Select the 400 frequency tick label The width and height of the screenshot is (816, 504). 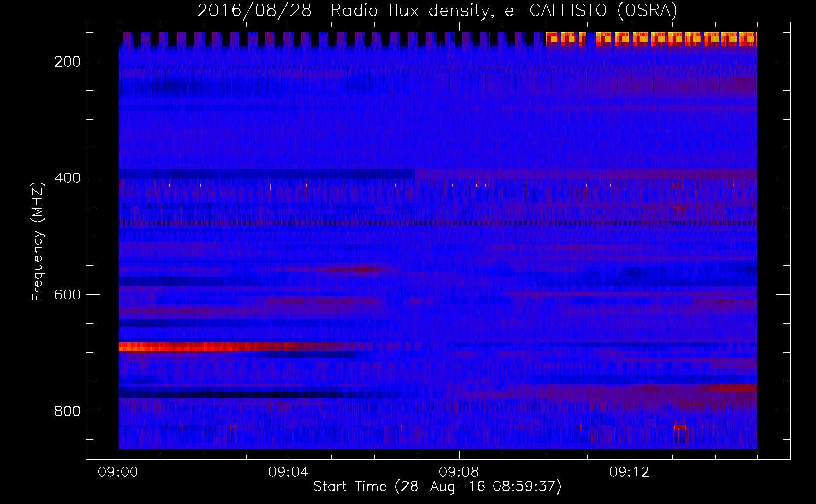[x=68, y=178]
